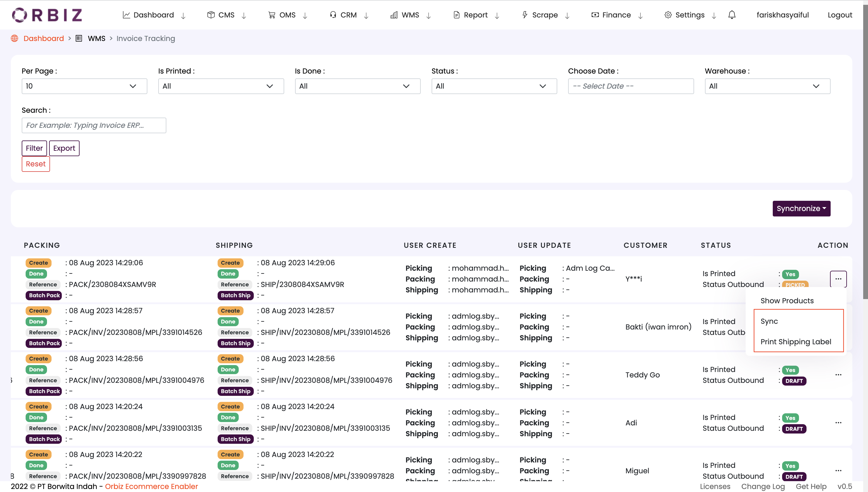This screenshot has width=868, height=492.
Task: Open action menu for Miguel row
Action: [838, 471]
